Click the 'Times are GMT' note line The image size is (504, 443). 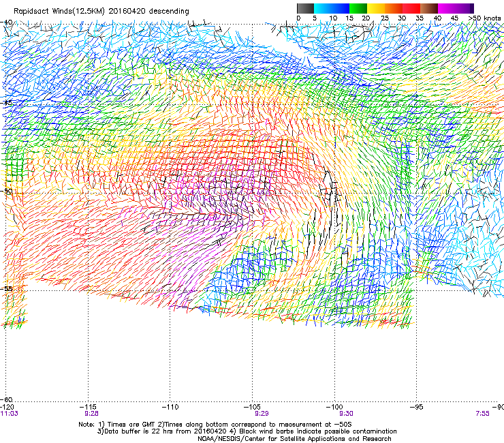tap(215, 425)
